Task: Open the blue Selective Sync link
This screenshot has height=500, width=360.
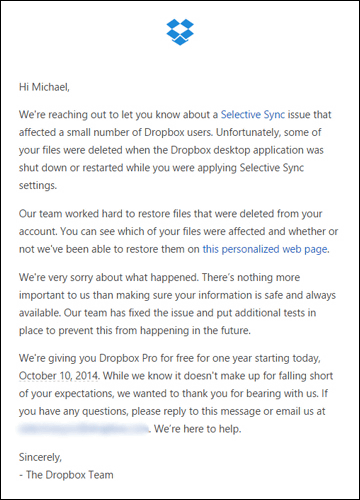Action: (253, 115)
